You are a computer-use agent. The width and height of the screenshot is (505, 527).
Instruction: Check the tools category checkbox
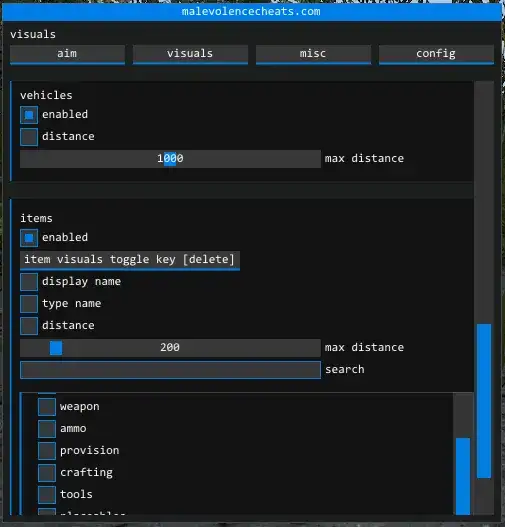coord(47,495)
